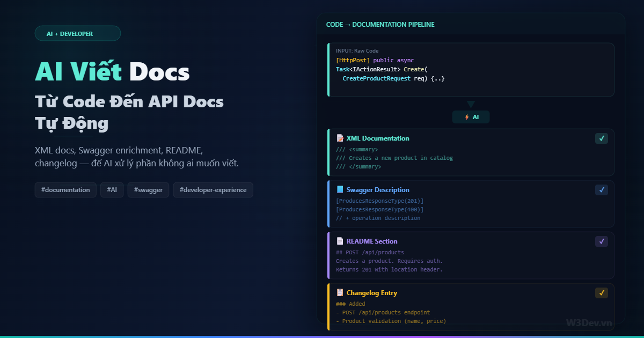This screenshot has width=644, height=338.
Task: Click the #developer-experience tag
Action: click(x=213, y=189)
